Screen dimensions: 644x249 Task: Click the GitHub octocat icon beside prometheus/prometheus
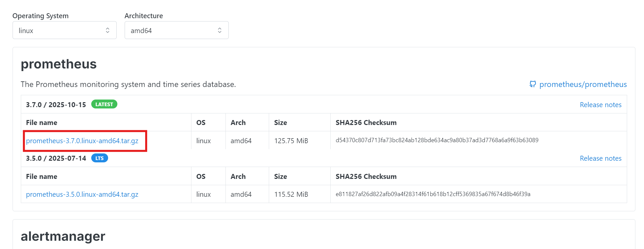533,84
